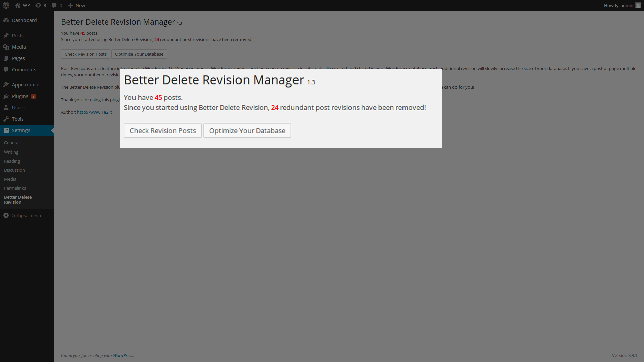
Task: Click the red 45 posts count in highlighted box
Action: point(158,98)
